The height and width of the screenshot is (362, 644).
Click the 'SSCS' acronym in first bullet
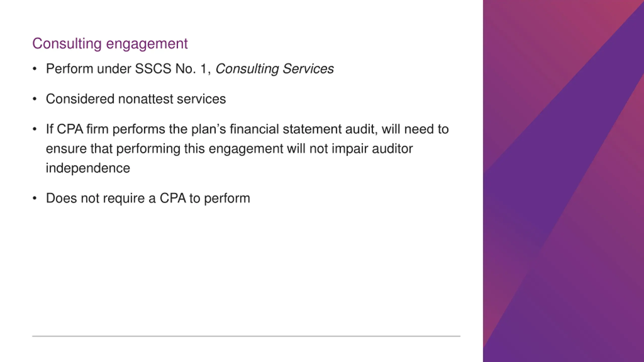[x=153, y=69]
